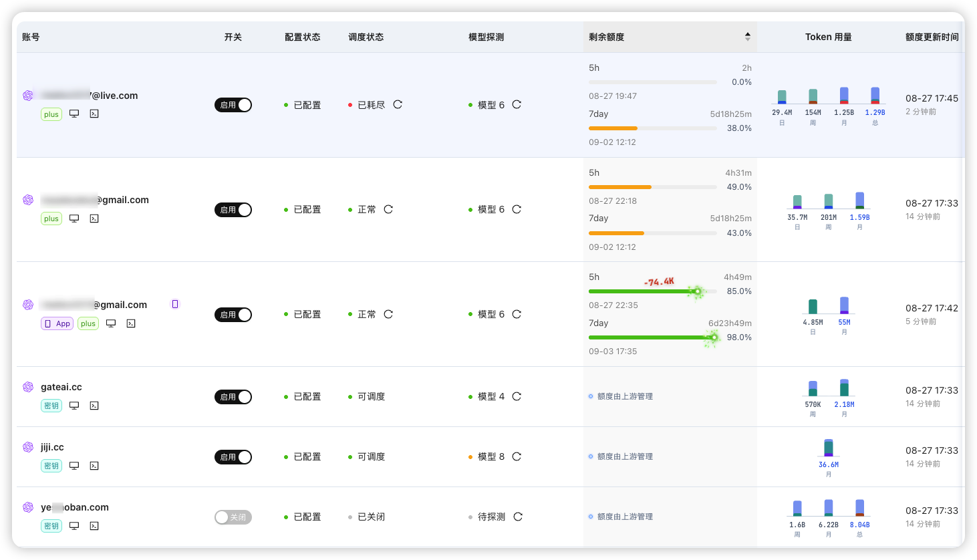Click the OpenAI logo icon beside jiji.cc
The width and height of the screenshot is (977, 560).
click(28, 447)
